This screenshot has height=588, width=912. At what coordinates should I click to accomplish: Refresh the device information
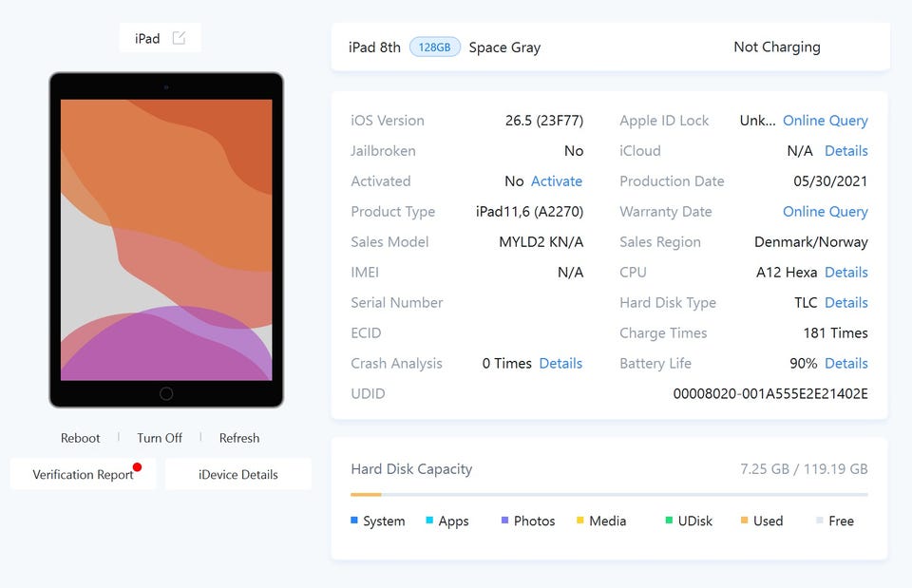tap(239, 438)
